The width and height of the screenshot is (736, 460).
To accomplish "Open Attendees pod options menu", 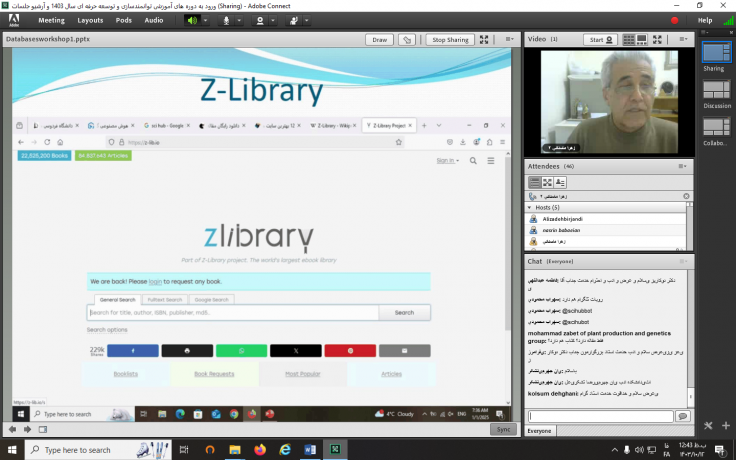I will [x=682, y=166].
